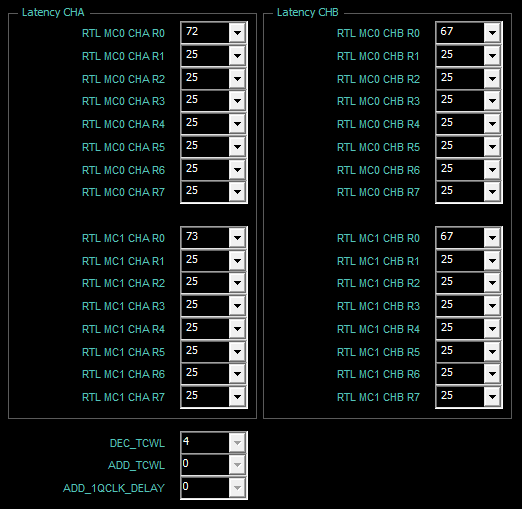Click the RTL MC0 CHA R0 label

[123, 33]
